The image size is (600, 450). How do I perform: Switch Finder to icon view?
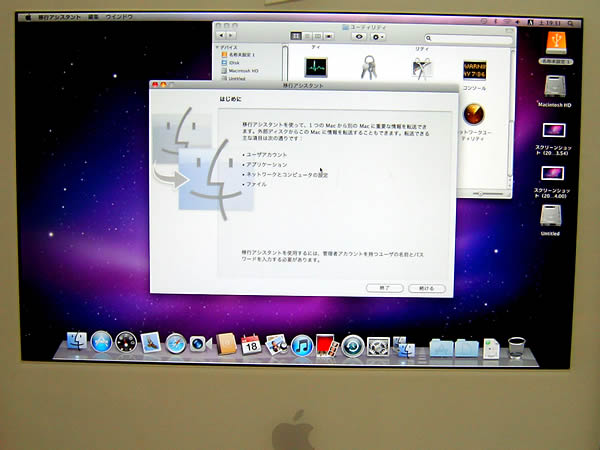[296, 36]
